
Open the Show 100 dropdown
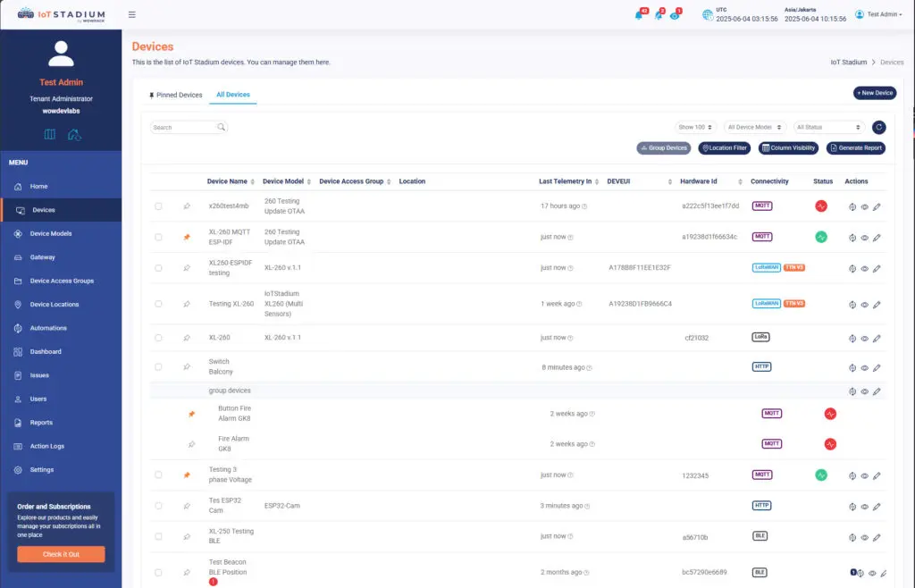point(695,128)
